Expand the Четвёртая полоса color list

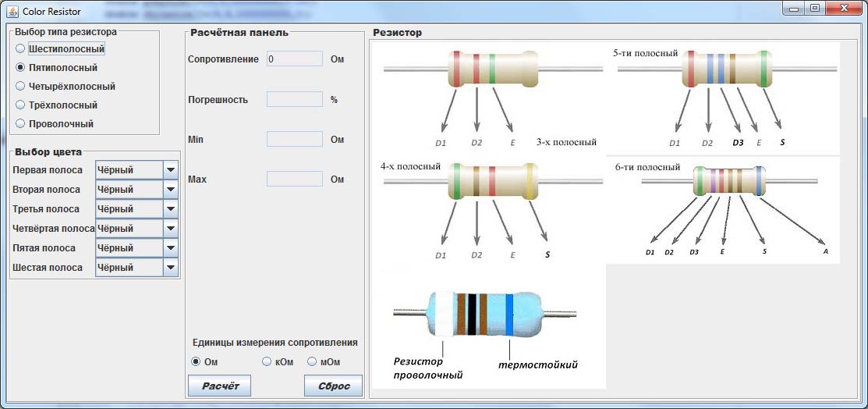click(171, 229)
